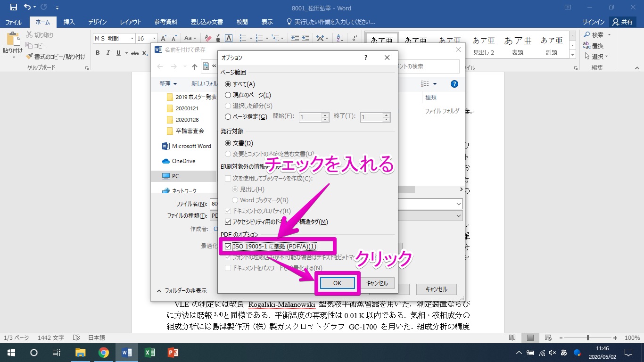Click the increase indent icon
Viewport: 644px width, 362px height.
(x=305, y=38)
